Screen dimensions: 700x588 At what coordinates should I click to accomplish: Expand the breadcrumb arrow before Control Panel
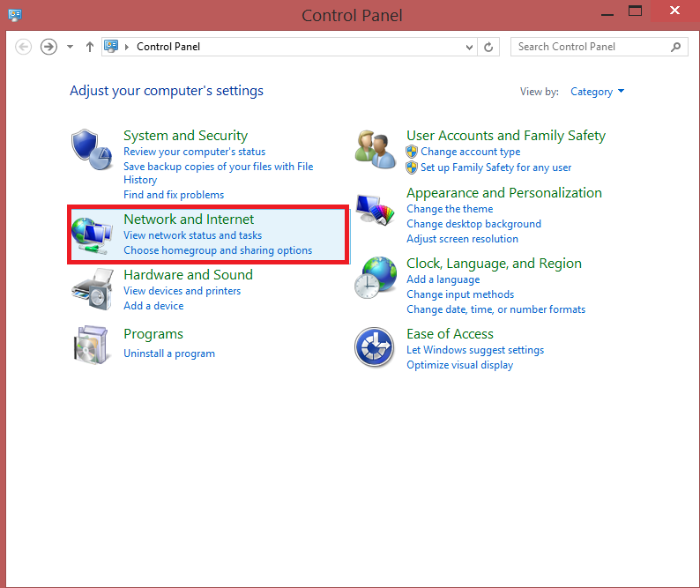point(127,47)
